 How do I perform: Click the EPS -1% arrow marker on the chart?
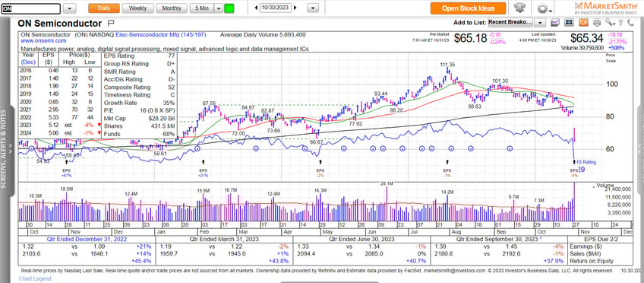coord(447,162)
